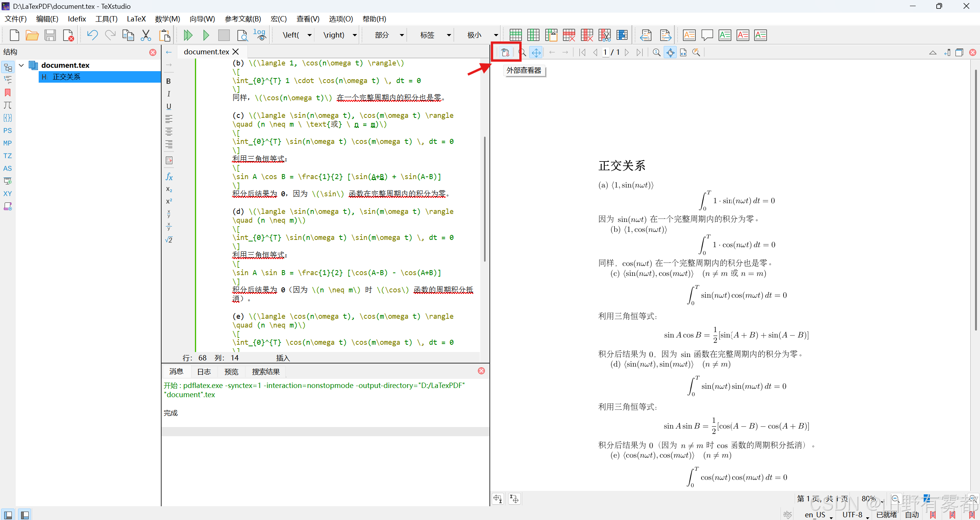Toggle the side panel at bottom-left
The image size is (980, 520).
[x=8, y=515]
